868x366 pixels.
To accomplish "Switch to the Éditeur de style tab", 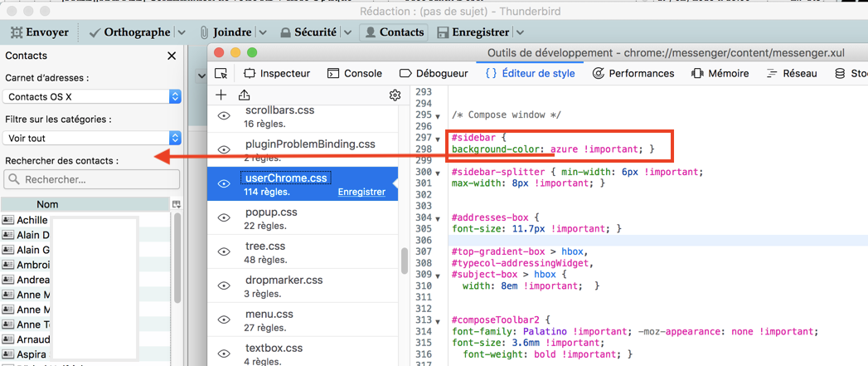I will click(530, 73).
